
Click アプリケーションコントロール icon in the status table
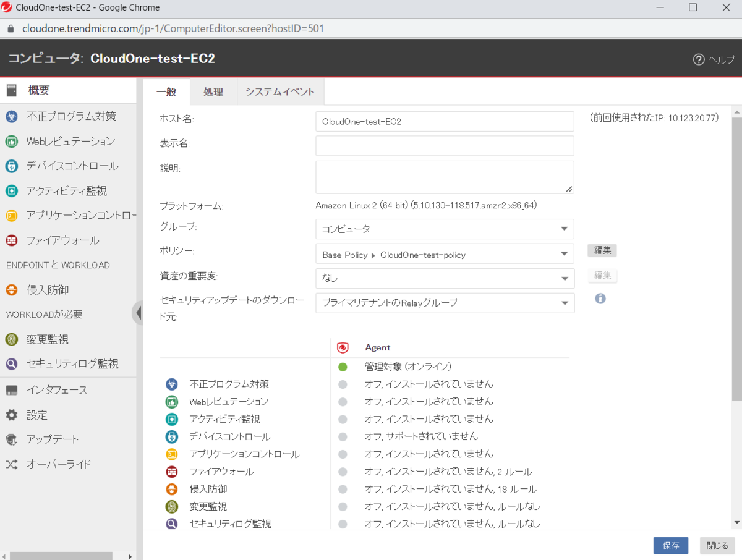172,454
